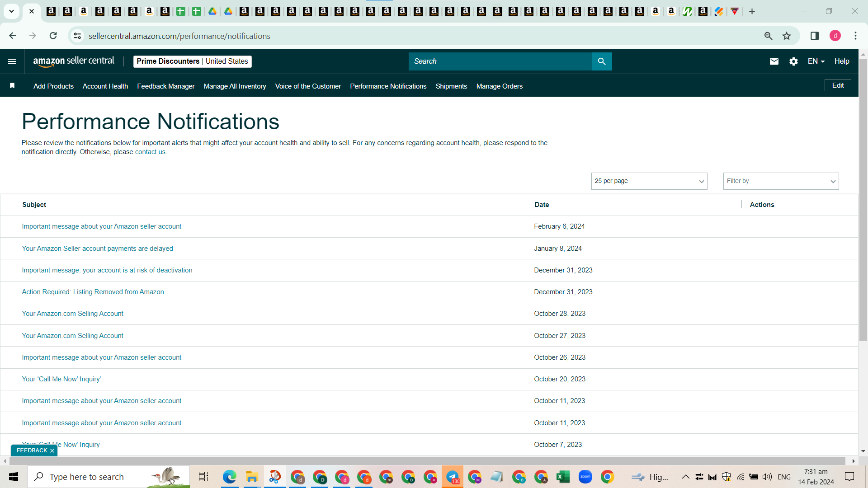Expand the 25 per page dropdown
Viewport: 868px width, 488px height.
click(x=649, y=181)
